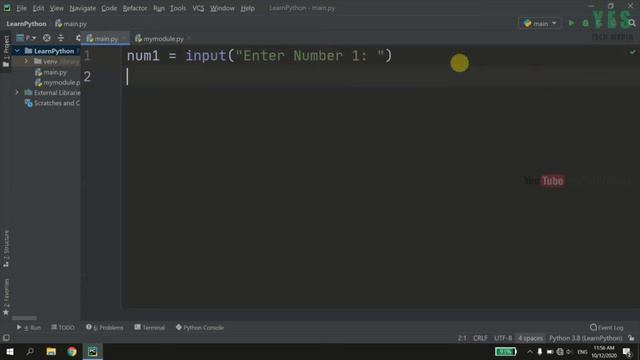Place cursor on editor line 2
Image resolution: width=640 pixels, height=360 pixels.
coord(380,76)
